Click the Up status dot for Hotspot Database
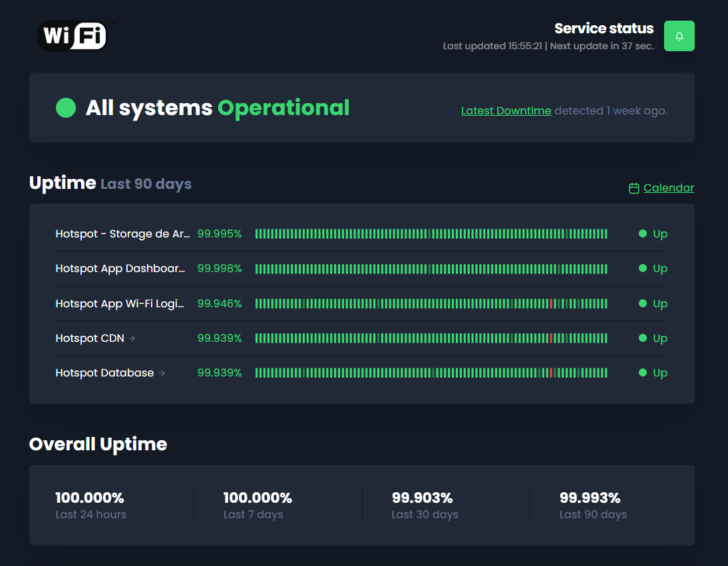Viewport: 728px width, 566px height. tap(643, 372)
